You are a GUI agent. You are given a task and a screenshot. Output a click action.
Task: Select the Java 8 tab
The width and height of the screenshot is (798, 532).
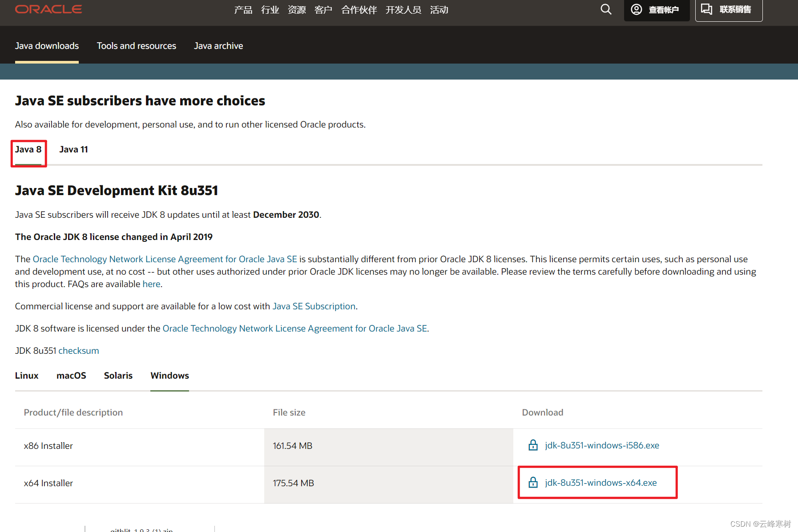[28, 149]
